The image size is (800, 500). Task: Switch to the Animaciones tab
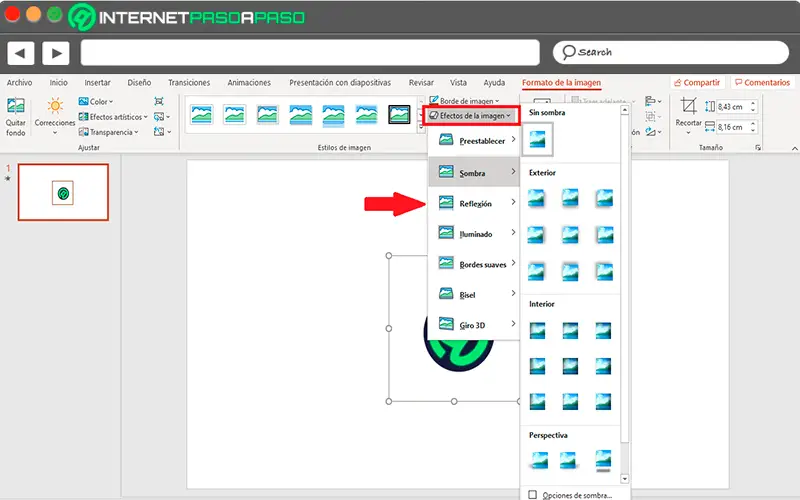coord(249,83)
